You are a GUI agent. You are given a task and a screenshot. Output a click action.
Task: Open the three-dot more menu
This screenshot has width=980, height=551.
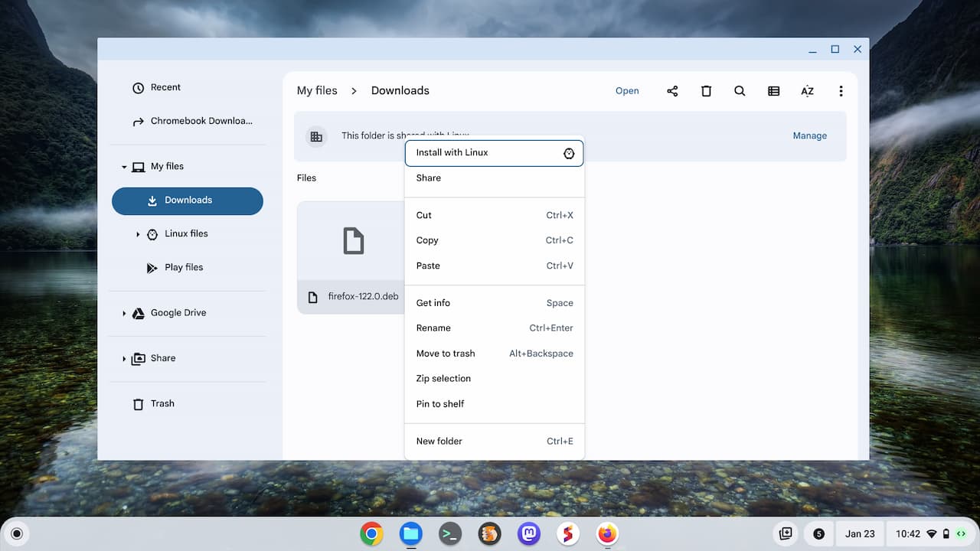[x=841, y=91]
